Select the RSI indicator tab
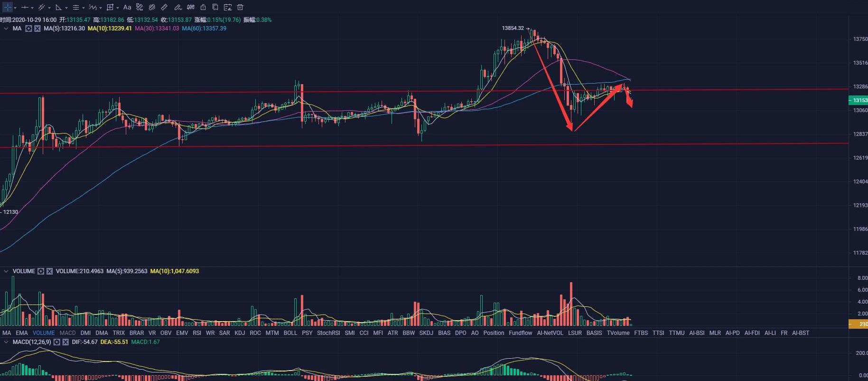The image size is (868, 381). pyautogui.click(x=197, y=333)
